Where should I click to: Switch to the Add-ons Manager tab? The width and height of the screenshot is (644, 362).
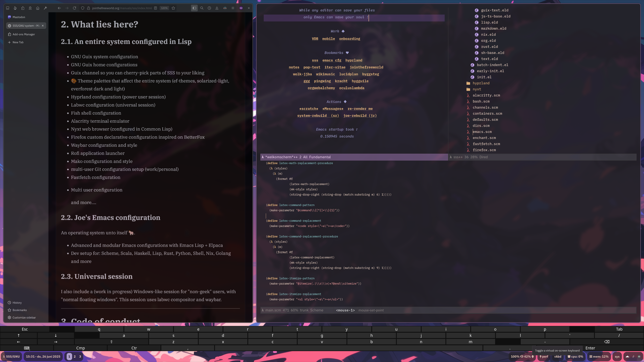26,34
